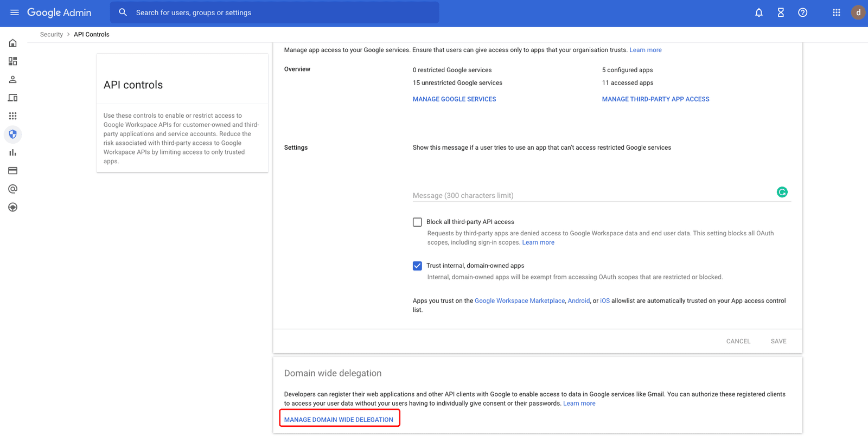Click Learn more under Block all API access

538,242
